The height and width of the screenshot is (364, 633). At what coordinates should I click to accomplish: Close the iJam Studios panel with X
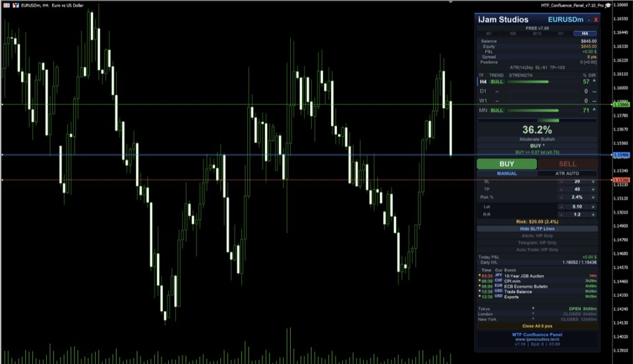tap(596, 20)
